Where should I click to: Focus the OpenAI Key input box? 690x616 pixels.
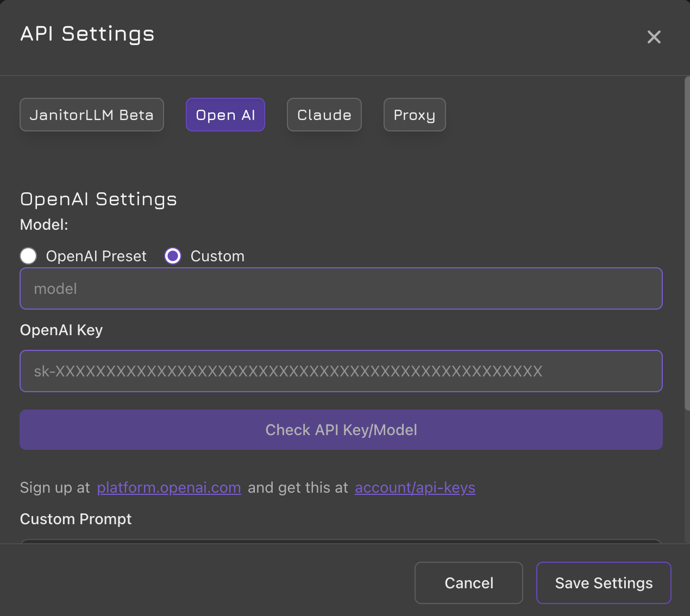[x=341, y=372]
